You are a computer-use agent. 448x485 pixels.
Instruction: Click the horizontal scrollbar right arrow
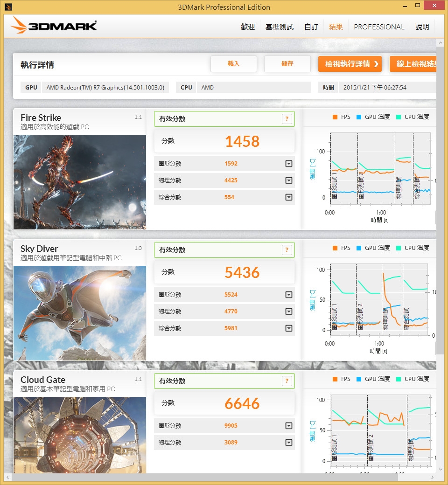coord(432,477)
